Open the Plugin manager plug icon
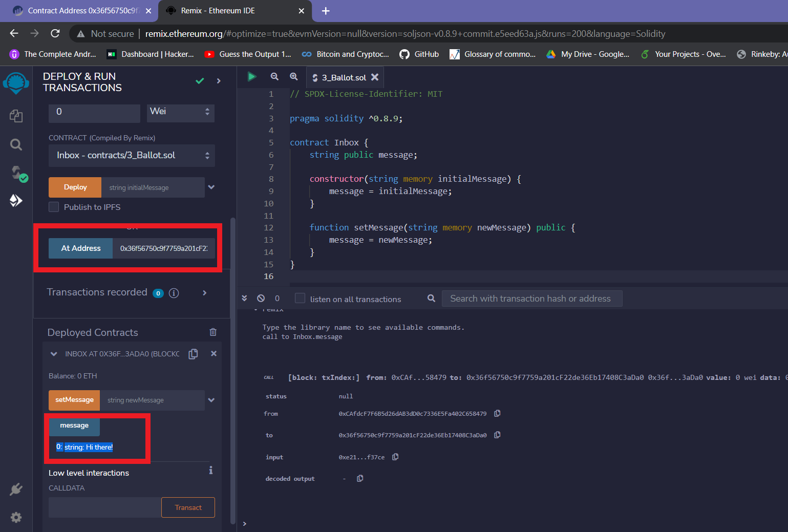This screenshot has height=532, width=788. click(16, 490)
